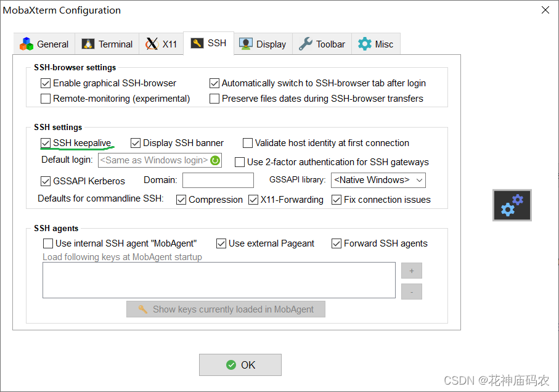Select the SSH tab

[208, 43]
